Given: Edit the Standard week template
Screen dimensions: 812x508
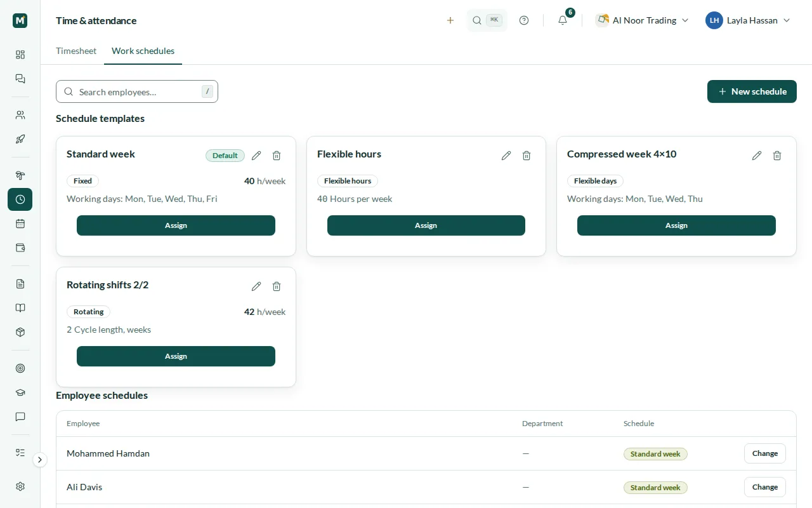Looking at the screenshot, I should coord(256,156).
